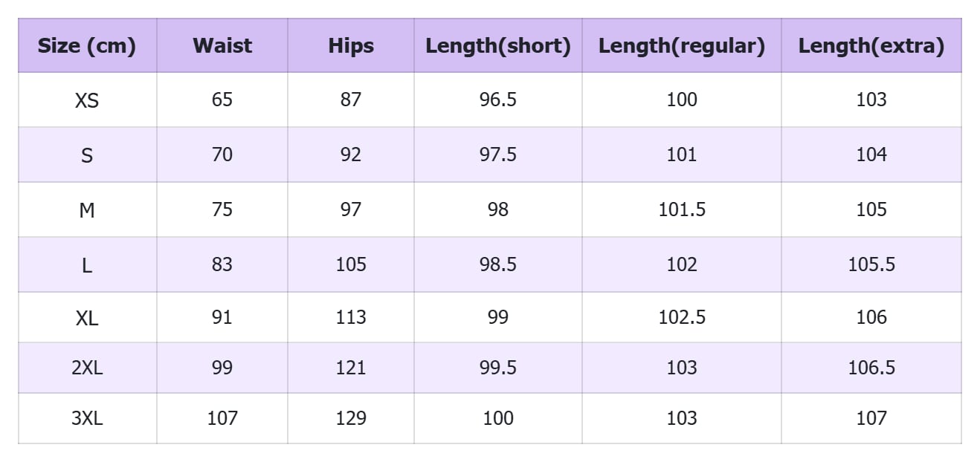Select the waist value 91 for XL
The height and width of the screenshot is (462, 980).
tap(222, 317)
